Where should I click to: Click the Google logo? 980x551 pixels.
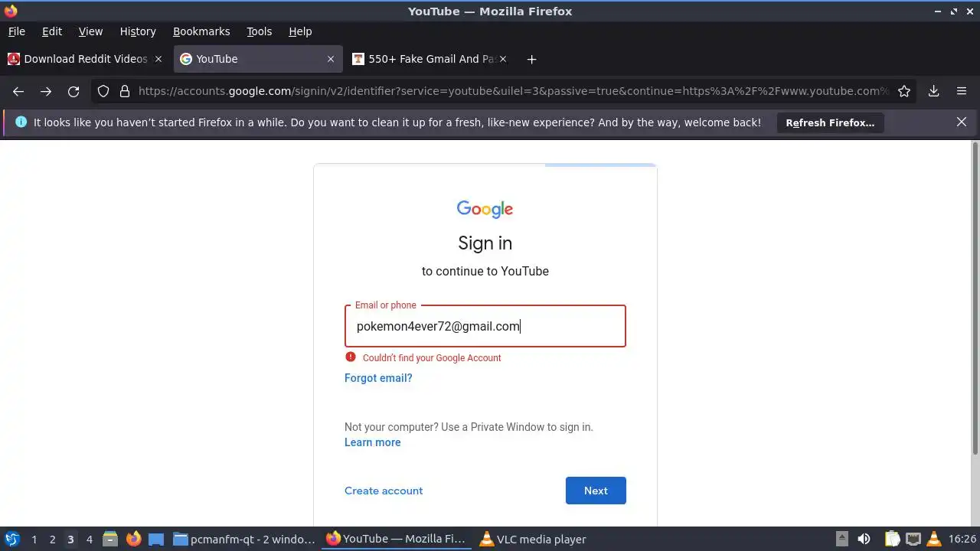[485, 209]
